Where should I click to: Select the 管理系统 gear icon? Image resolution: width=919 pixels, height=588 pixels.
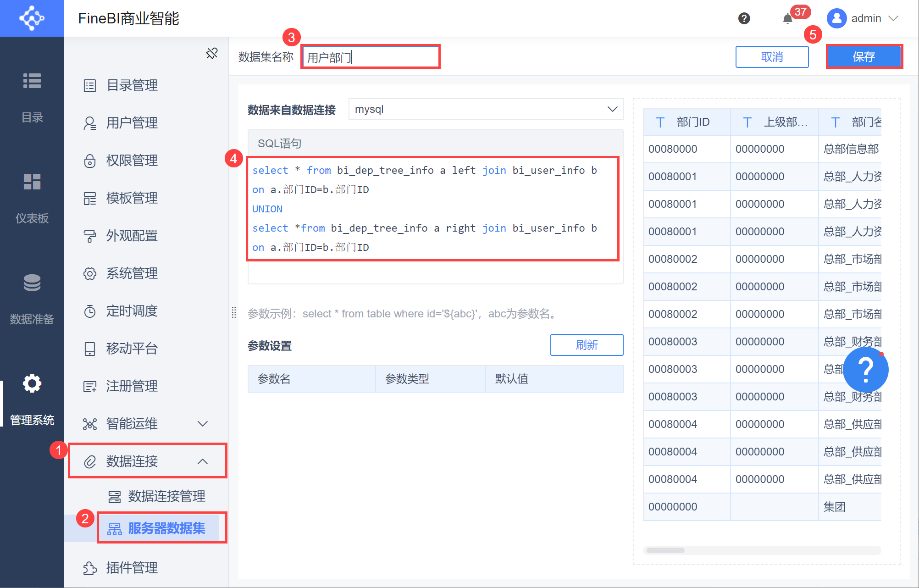pyautogui.click(x=32, y=384)
